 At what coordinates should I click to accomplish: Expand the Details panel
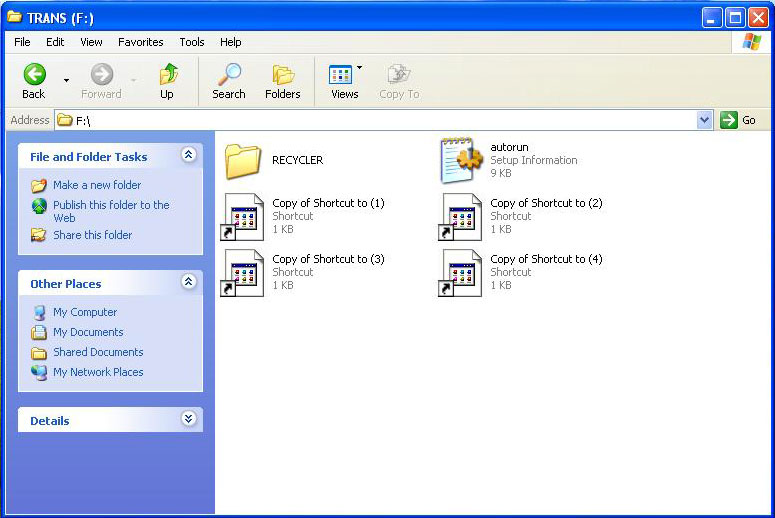[188, 419]
